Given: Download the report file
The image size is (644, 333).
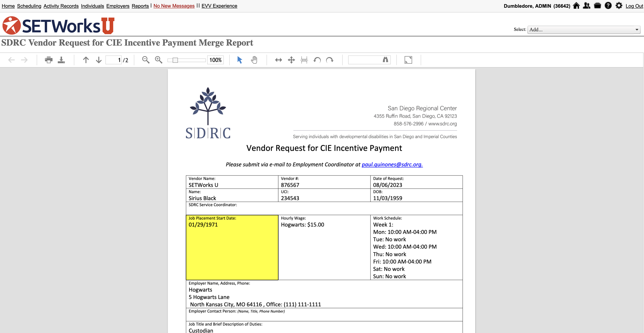Looking at the screenshot, I should (x=61, y=60).
